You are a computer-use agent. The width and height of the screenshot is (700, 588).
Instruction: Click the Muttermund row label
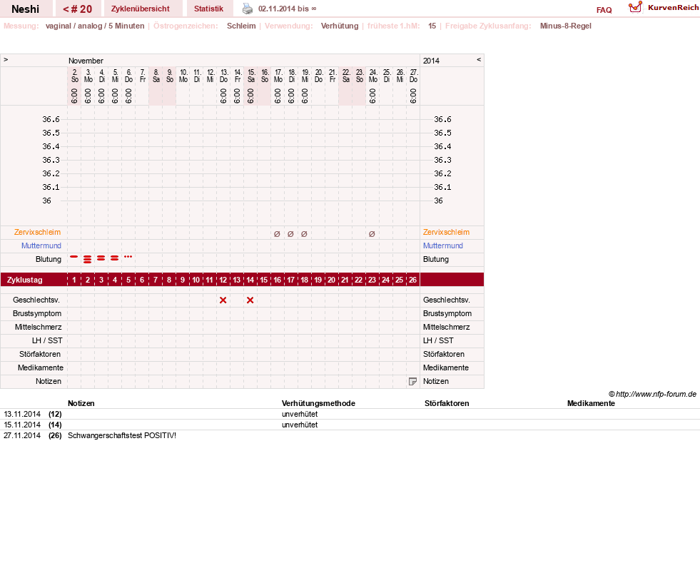[x=41, y=245]
